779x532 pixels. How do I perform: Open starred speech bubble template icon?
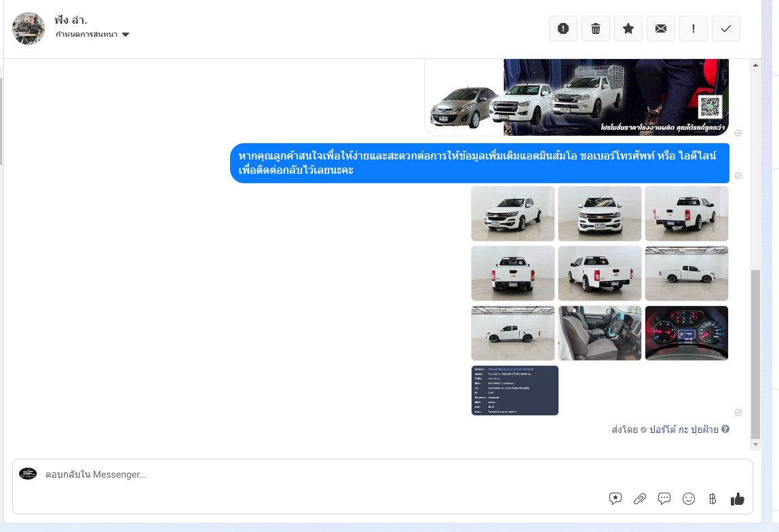pyautogui.click(x=615, y=499)
